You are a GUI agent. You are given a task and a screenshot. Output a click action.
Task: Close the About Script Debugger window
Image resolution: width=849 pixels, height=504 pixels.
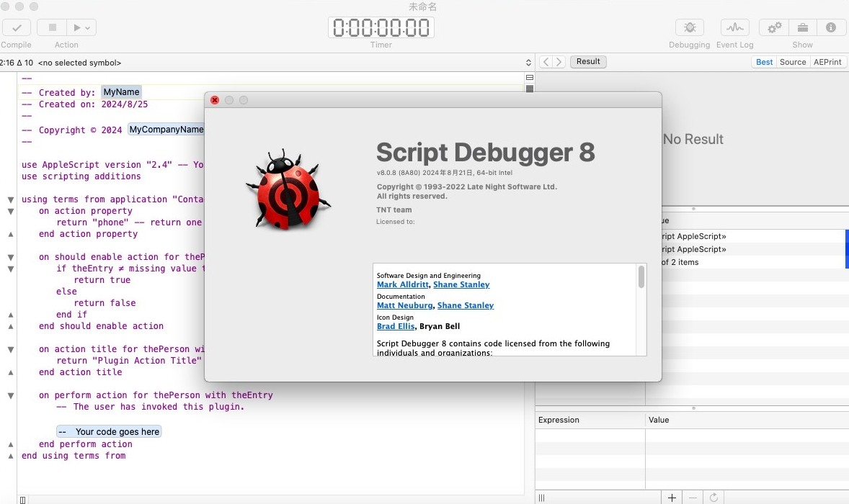pos(215,100)
